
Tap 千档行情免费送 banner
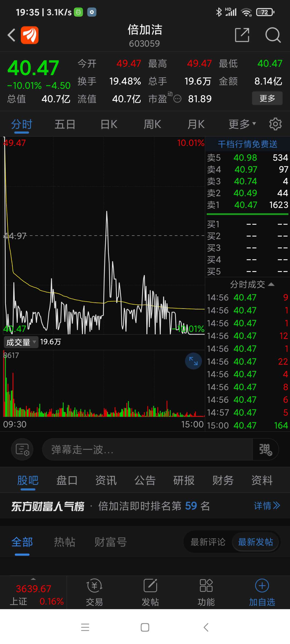(247, 144)
